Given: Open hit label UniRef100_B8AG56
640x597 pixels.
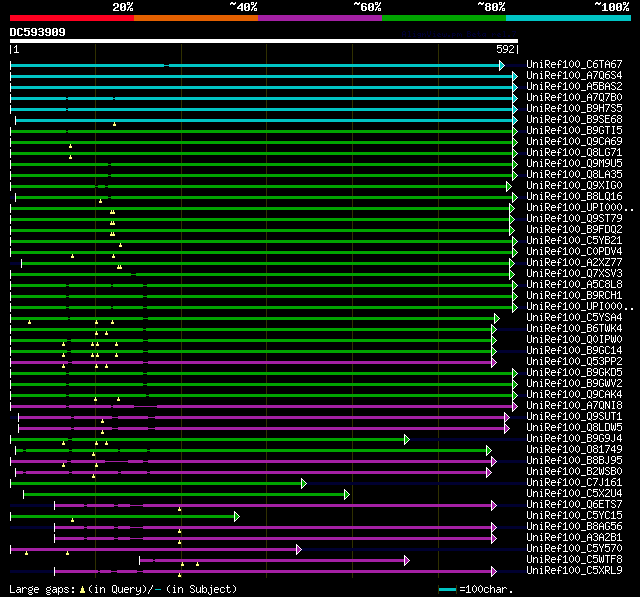Looking at the screenshot, I should [x=574, y=527].
